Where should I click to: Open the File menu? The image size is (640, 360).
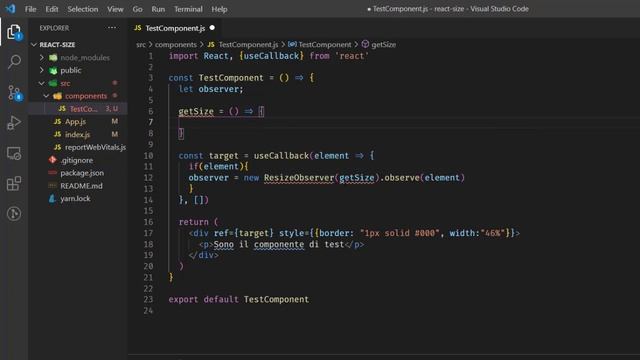coord(31,9)
